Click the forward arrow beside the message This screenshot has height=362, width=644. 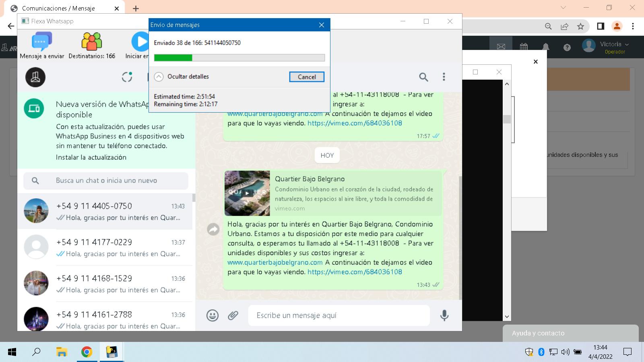click(213, 229)
